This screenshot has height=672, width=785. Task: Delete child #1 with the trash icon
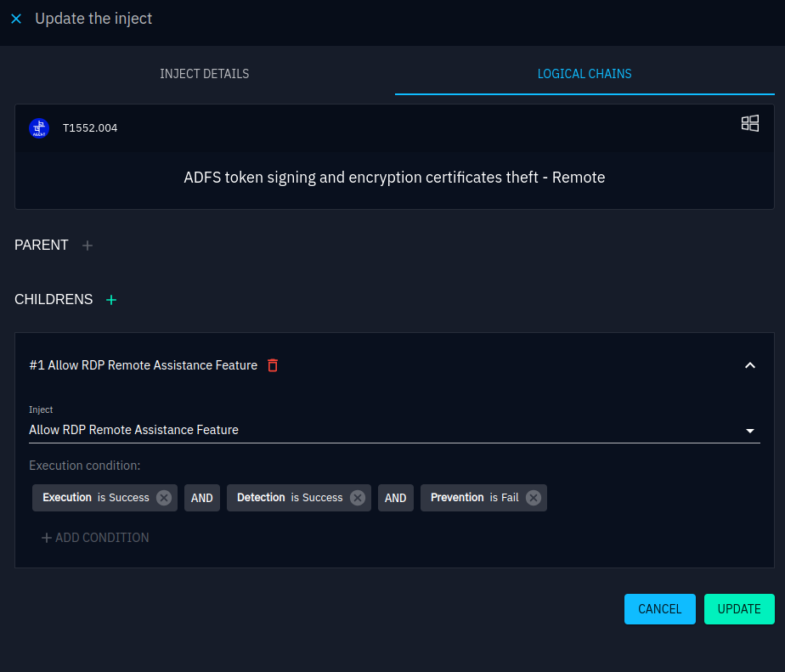click(273, 365)
